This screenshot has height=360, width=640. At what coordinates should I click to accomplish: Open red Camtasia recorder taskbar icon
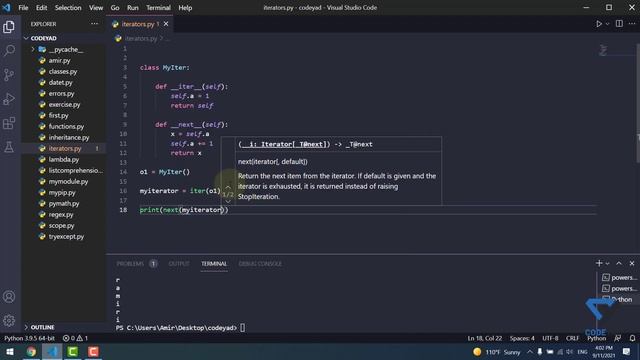pos(93,351)
